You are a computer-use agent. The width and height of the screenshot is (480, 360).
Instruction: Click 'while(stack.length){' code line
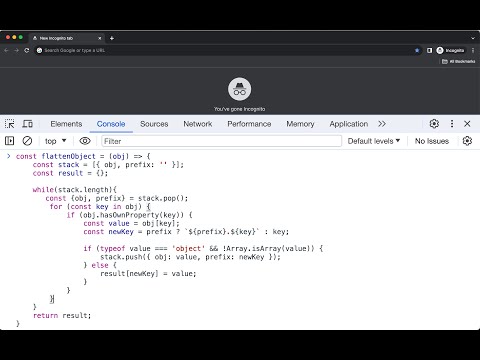point(75,190)
